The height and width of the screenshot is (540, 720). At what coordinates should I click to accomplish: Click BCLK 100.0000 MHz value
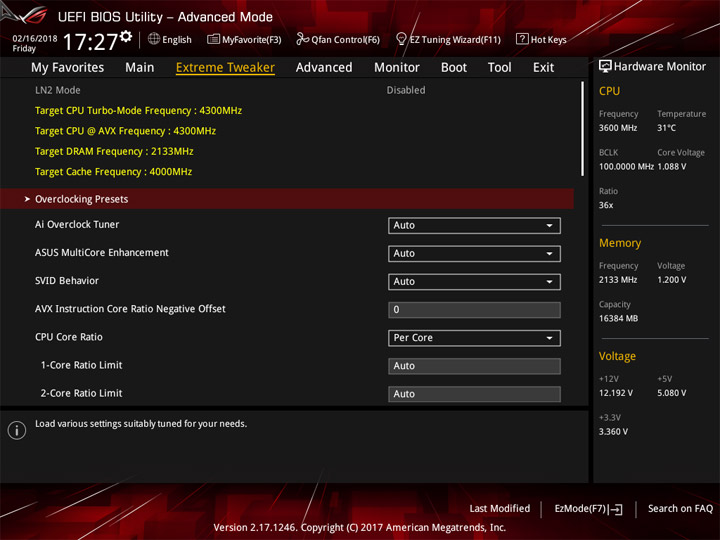(626, 167)
